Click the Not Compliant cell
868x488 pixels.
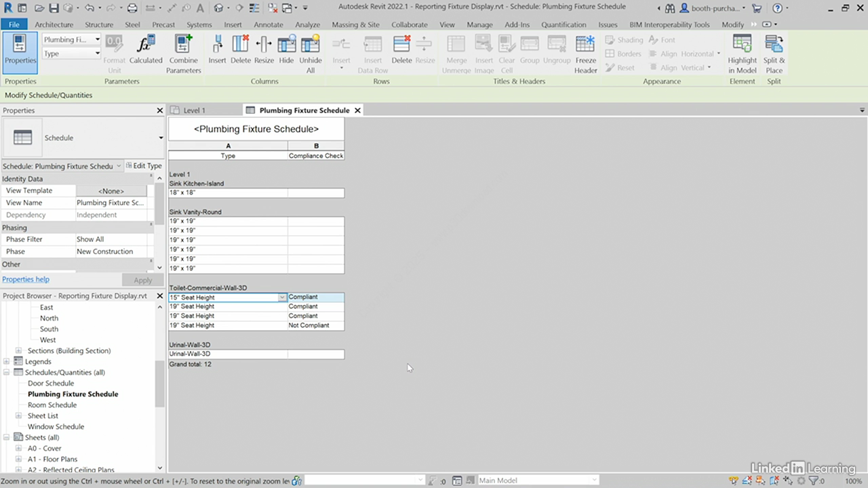click(x=315, y=325)
